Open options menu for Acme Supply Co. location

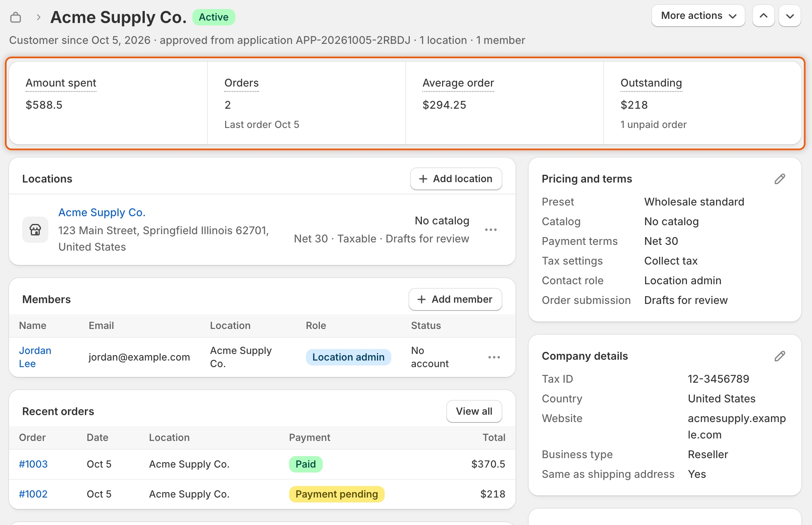click(x=491, y=230)
